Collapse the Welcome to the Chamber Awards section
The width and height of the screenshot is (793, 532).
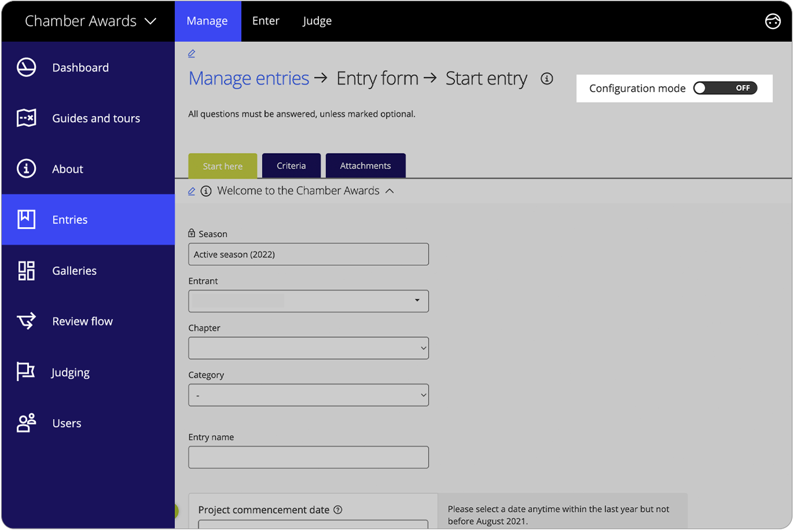[390, 190]
